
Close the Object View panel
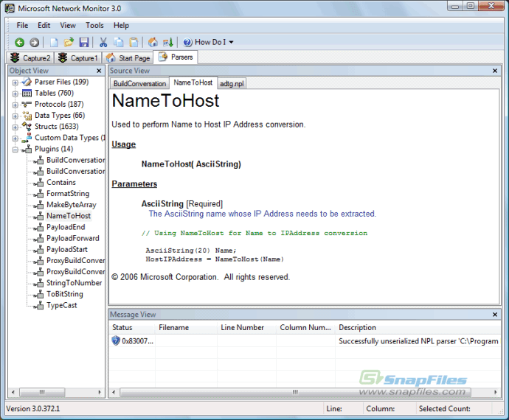click(99, 71)
